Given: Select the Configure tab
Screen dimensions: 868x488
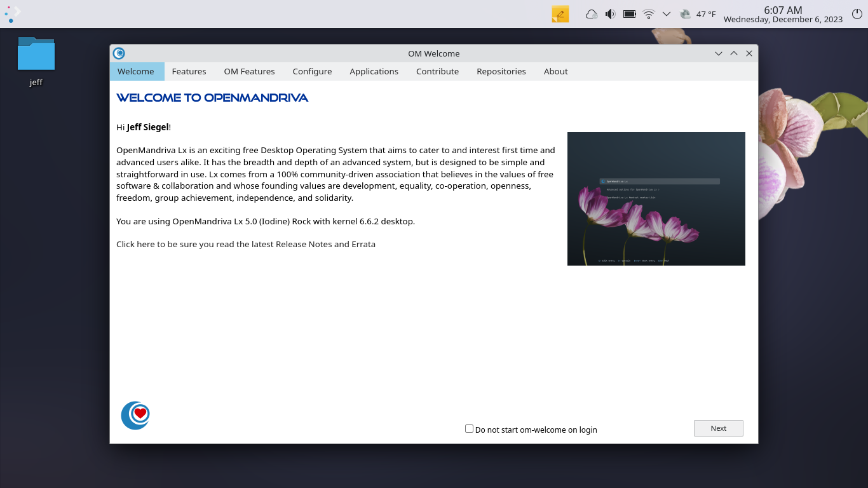Looking at the screenshot, I should coord(312,71).
